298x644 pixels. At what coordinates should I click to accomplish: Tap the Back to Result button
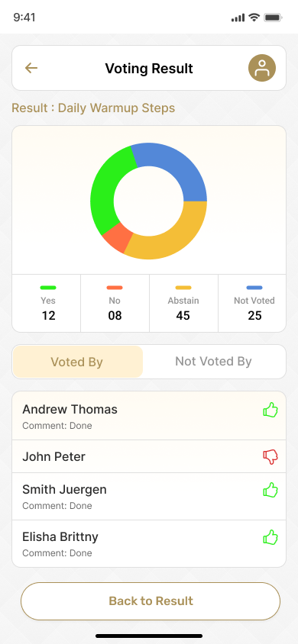(x=151, y=601)
